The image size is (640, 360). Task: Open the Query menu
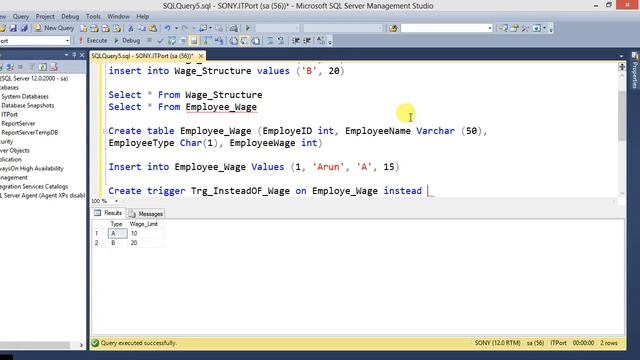click(x=20, y=16)
